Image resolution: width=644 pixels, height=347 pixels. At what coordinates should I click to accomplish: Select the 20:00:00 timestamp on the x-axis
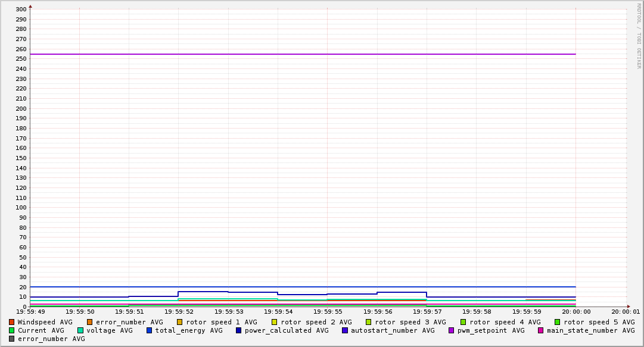576,311
